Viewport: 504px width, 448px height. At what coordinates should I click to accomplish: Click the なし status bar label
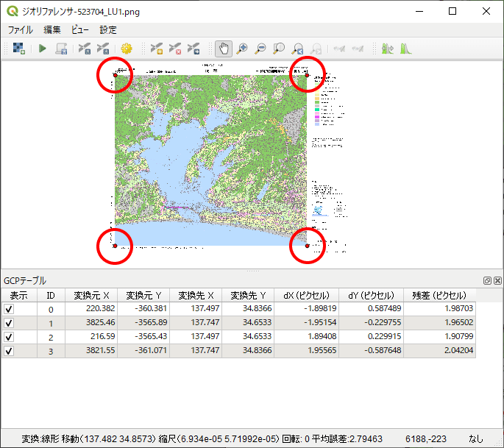pos(476,439)
